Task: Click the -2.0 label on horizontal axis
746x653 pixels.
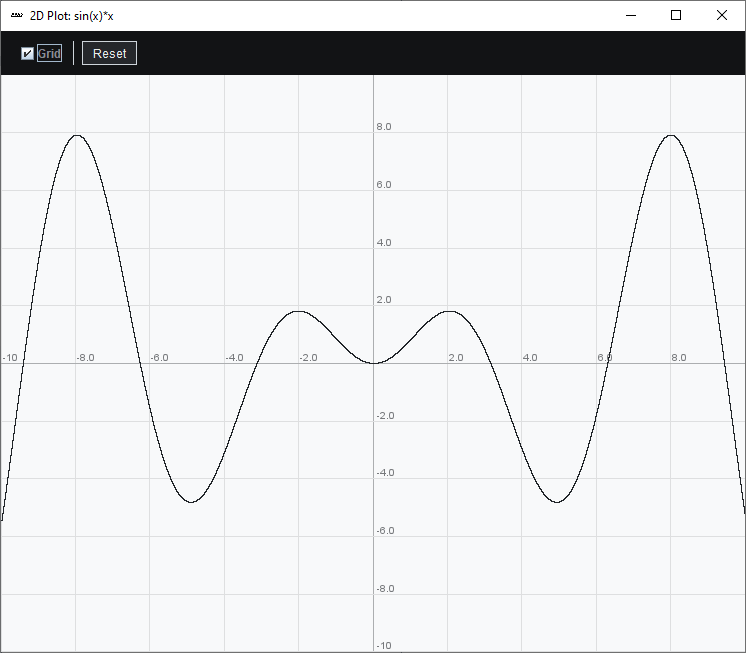Action: [309, 358]
